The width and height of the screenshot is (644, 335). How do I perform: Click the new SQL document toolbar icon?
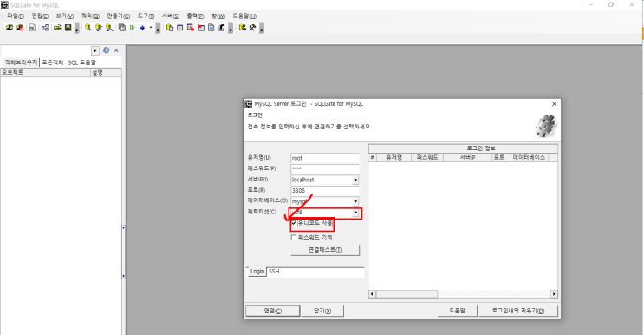pos(32,28)
